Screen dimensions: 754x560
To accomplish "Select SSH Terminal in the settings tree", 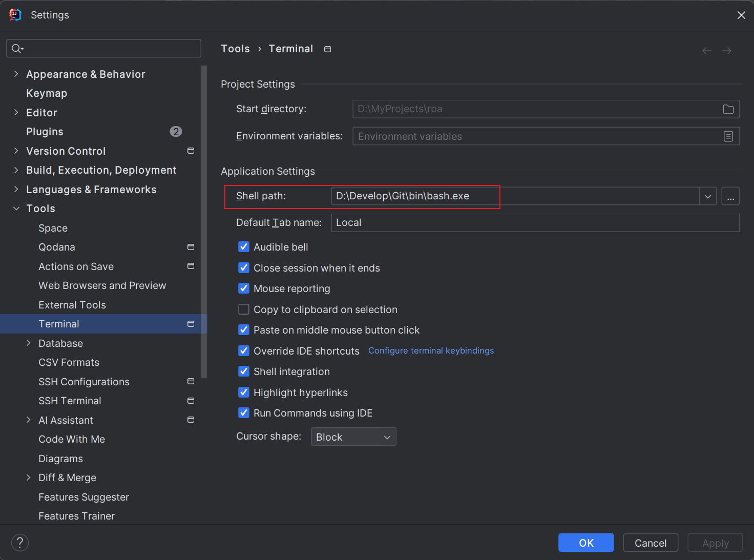I will pyautogui.click(x=70, y=401).
